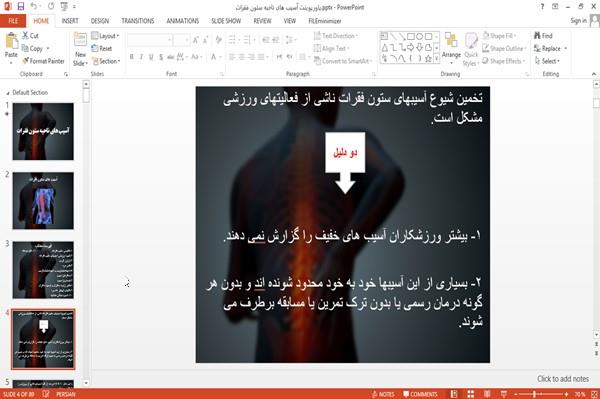The width and height of the screenshot is (600, 399).
Task: Select the rectangle shape in shapes gallery
Action: point(411,37)
